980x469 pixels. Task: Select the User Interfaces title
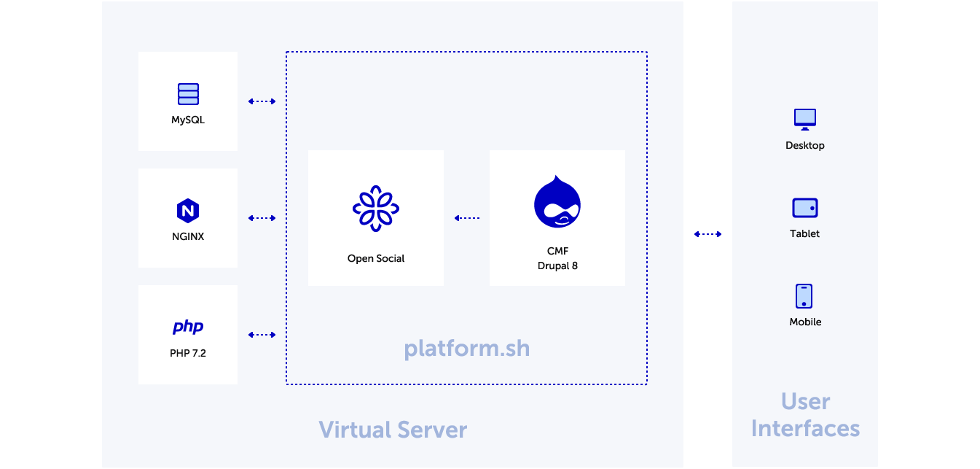(805, 414)
